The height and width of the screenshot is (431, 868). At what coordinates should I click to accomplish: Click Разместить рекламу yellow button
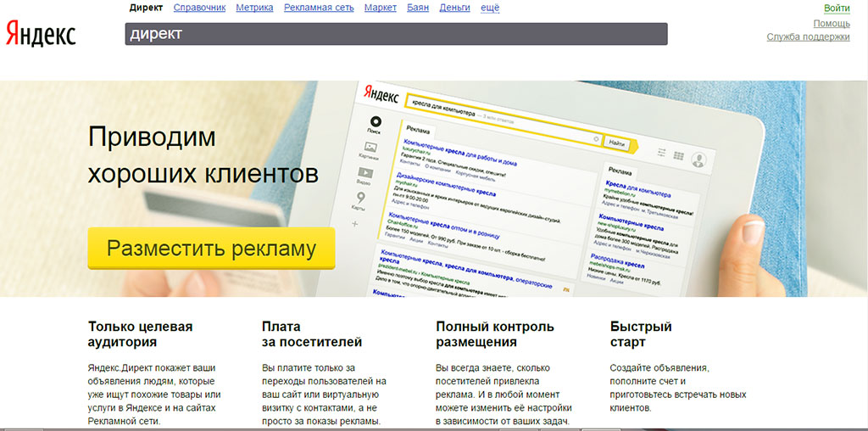click(211, 249)
